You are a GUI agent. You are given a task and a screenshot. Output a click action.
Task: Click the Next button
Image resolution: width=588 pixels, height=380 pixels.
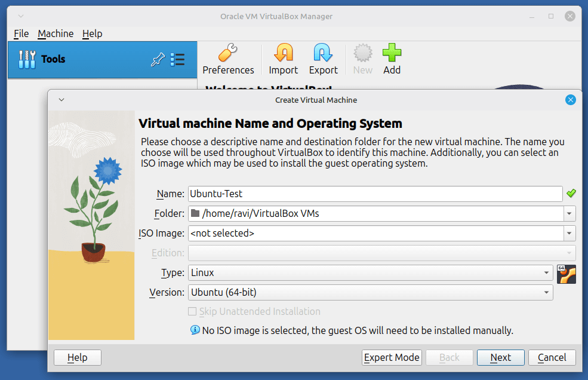(x=500, y=357)
